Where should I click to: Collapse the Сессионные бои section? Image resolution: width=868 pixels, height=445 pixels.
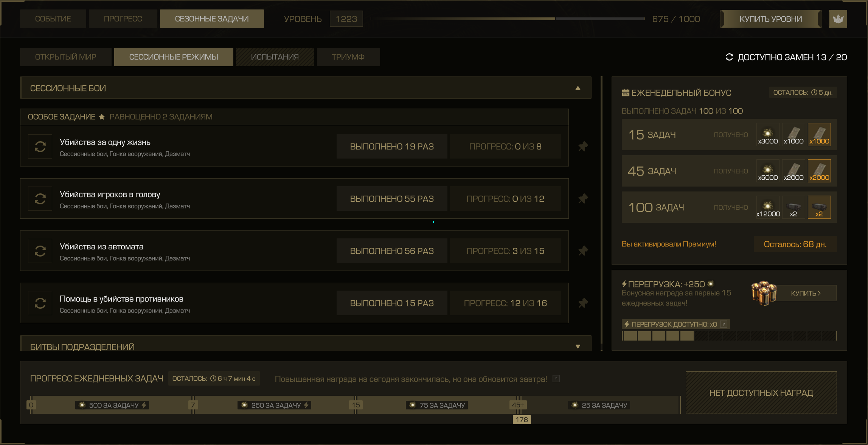pos(578,88)
